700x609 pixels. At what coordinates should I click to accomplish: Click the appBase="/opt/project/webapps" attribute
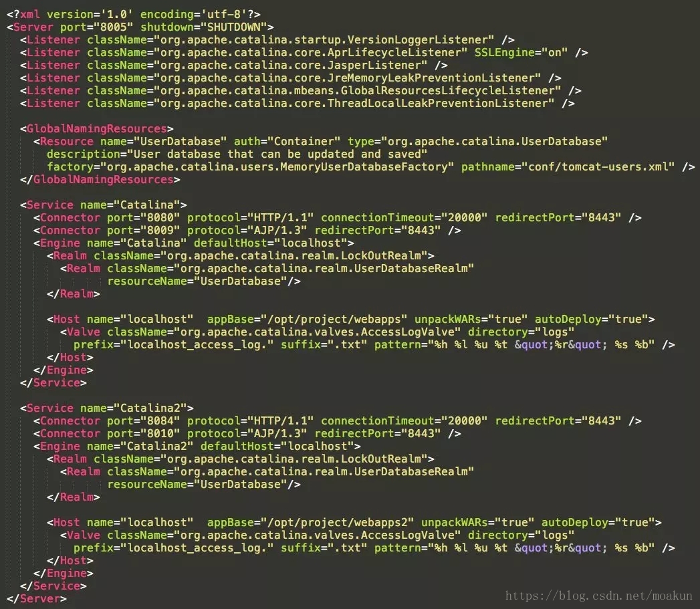pos(307,320)
